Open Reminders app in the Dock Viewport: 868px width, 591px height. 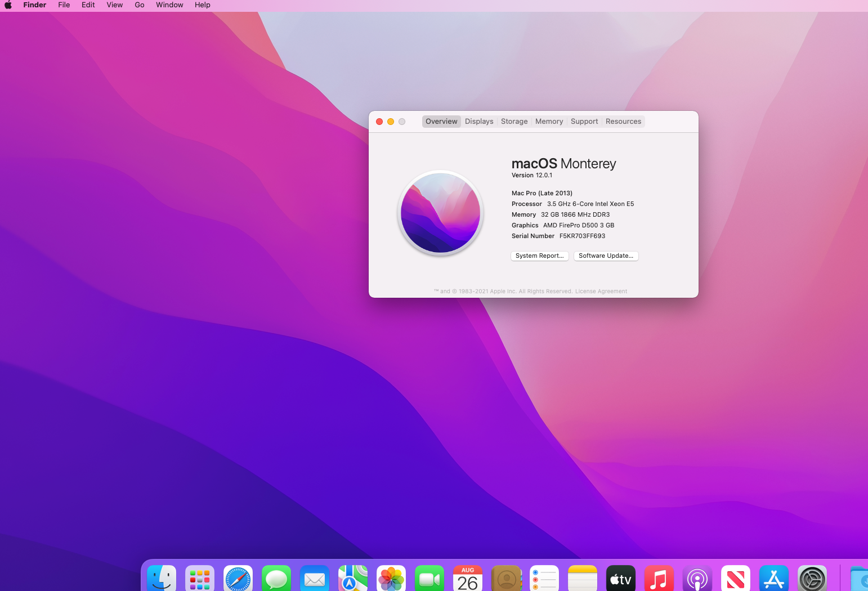coord(544,579)
